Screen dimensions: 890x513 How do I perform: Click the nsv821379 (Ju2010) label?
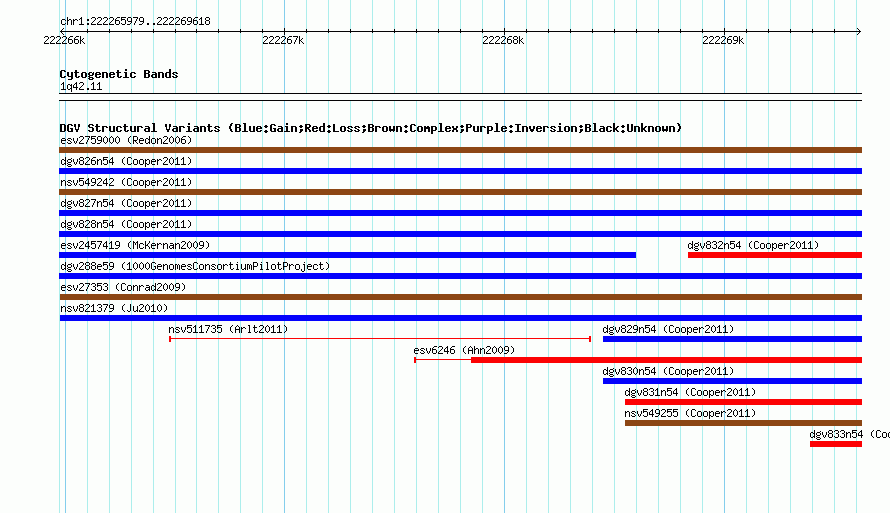click(114, 308)
